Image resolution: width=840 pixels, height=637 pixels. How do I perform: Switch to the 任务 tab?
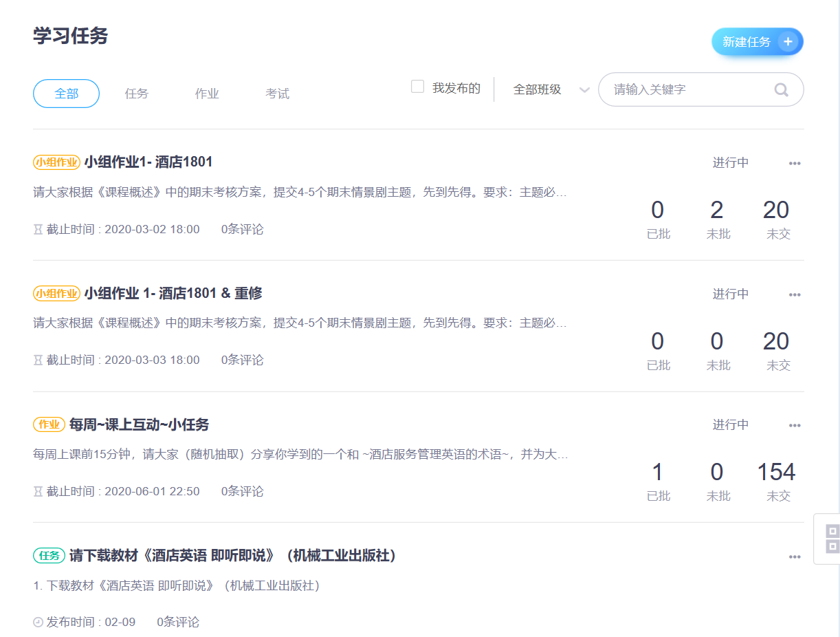(x=137, y=94)
